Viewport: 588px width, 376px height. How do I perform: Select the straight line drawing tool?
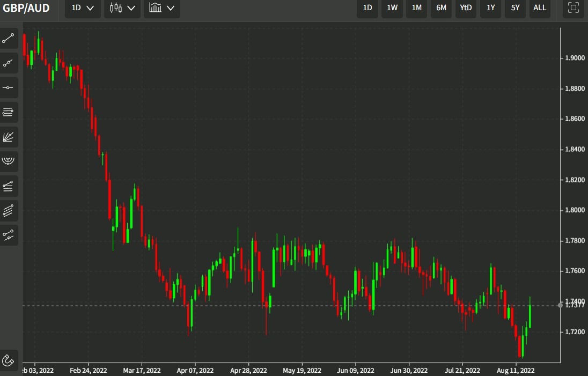pos(8,38)
